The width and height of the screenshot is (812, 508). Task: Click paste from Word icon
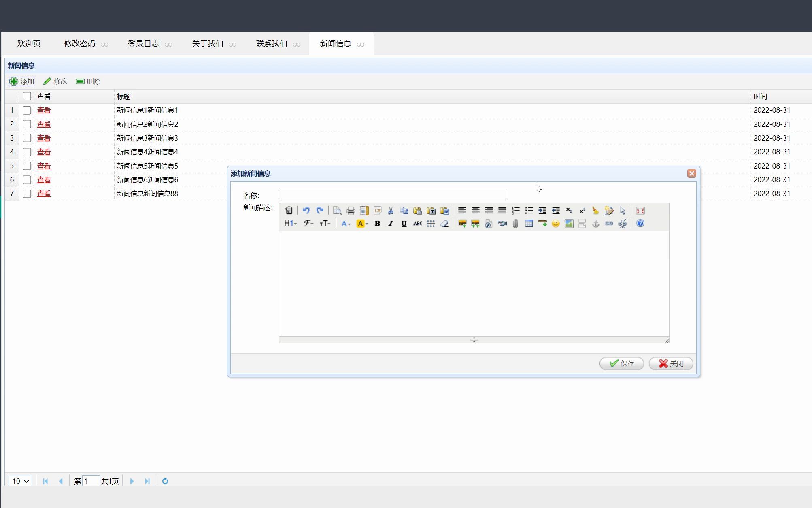(444, 211)
